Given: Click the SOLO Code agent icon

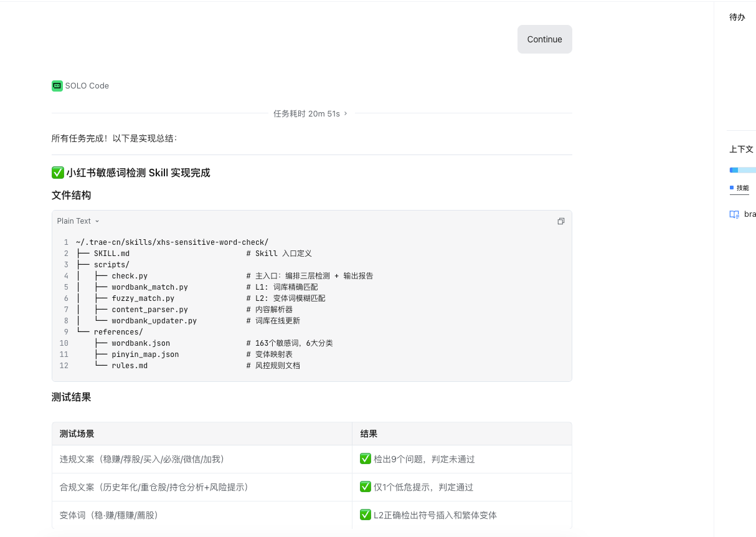Looking at the screenshot, I should 57,86.
